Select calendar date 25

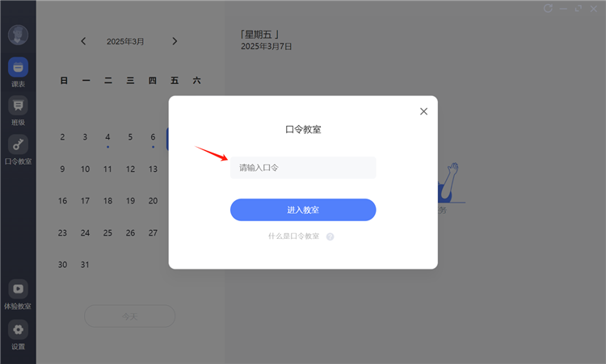point(107,233)
